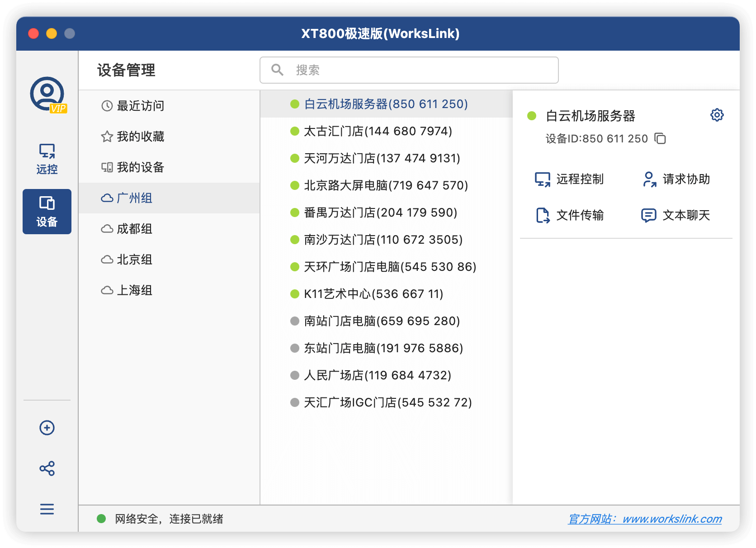Click the cloud icon beside 北京组
The image size is (756, 548).
click(x=107, y=260)
